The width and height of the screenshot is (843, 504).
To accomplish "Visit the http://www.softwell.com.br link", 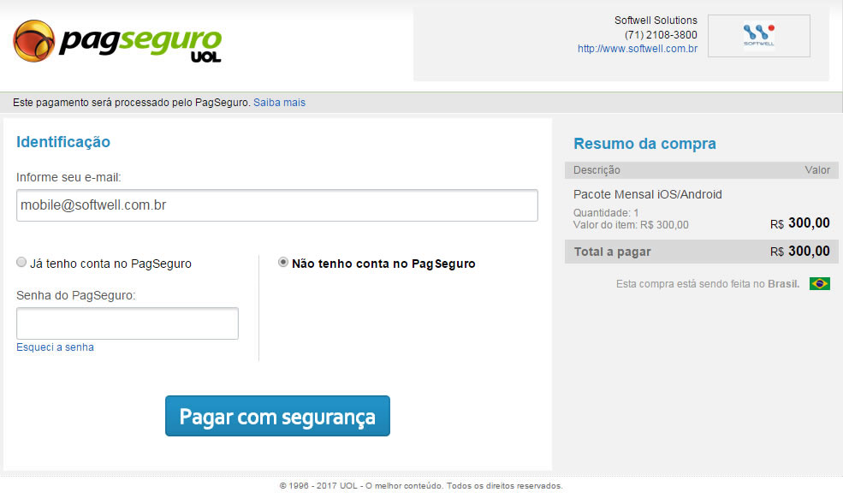I will click(x=637, y=49).
